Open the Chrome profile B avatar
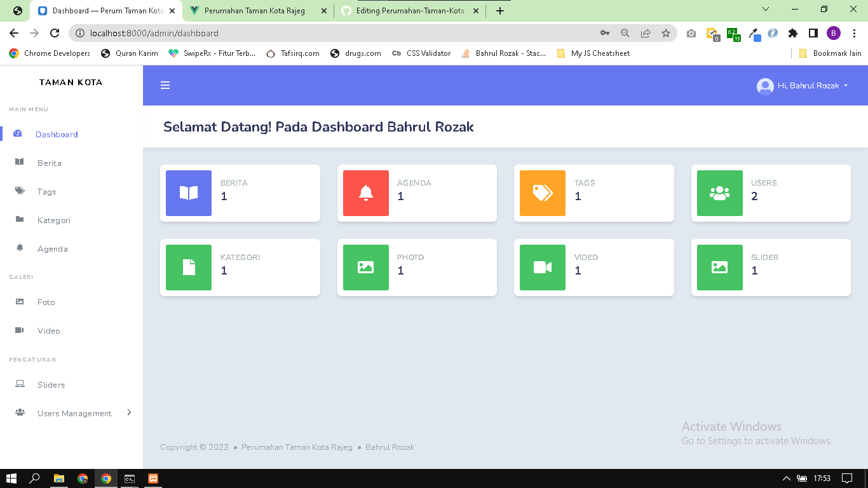The height and width of the screenshot is (488, 868). 834,33
